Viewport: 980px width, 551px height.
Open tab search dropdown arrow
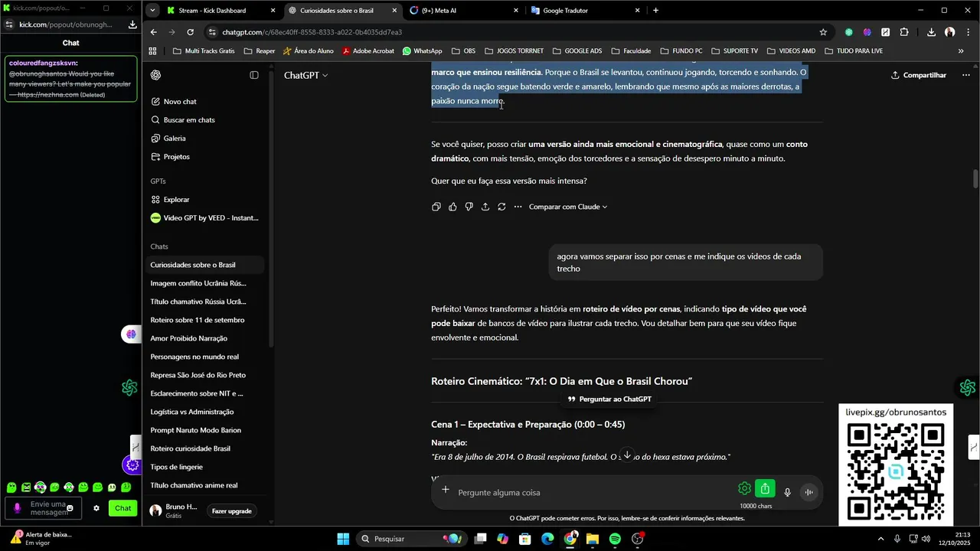(x=153, y=11)
